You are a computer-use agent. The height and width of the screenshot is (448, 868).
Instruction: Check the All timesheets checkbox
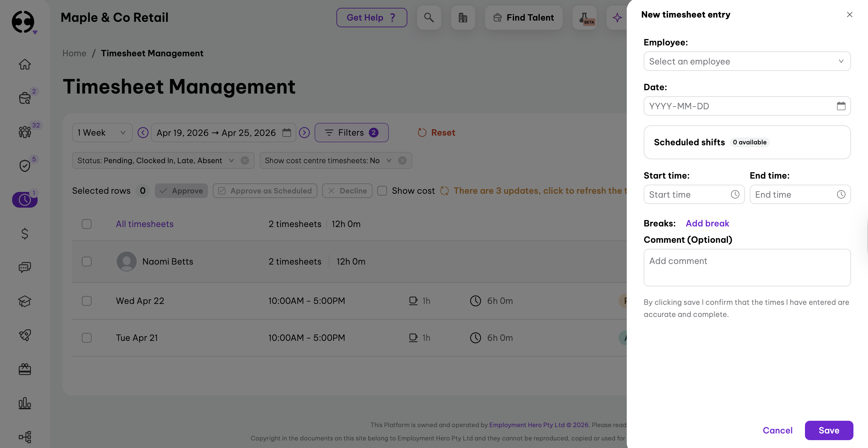pos(87,224)
